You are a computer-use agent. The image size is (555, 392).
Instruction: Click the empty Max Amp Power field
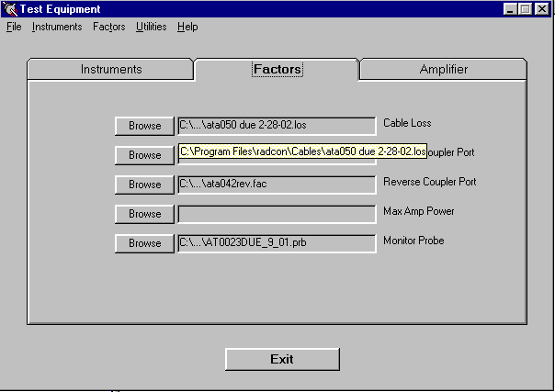(276, 214)
